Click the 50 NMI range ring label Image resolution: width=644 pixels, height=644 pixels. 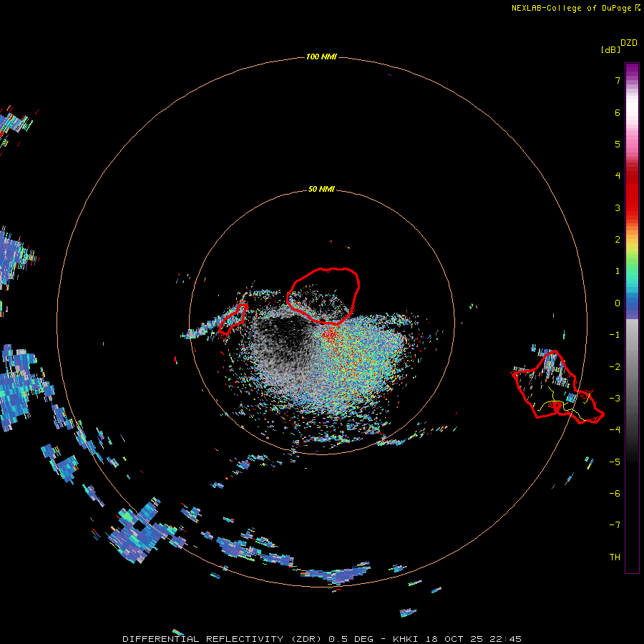pos(321,190)
